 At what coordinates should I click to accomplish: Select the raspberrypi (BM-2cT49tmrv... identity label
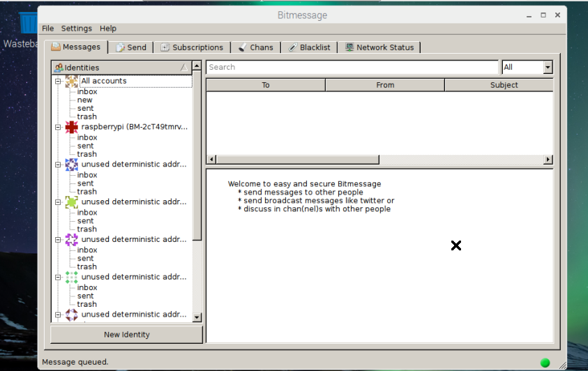[134, 127]
